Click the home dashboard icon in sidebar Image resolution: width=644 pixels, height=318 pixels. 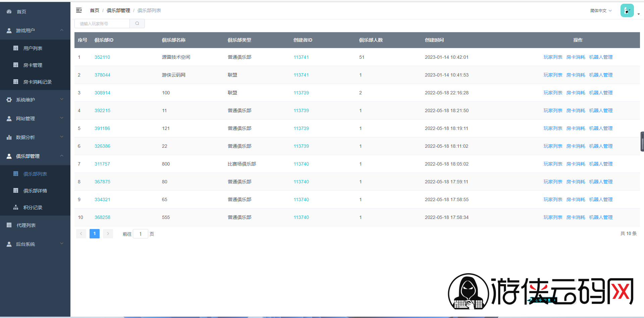point(9,12)
